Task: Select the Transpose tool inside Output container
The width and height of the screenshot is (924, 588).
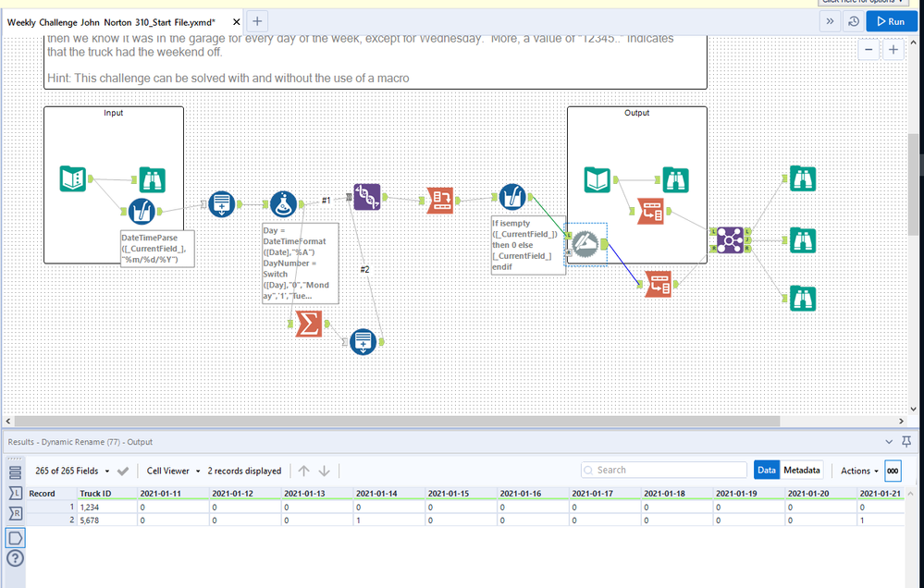Action: tap(650, 211)
